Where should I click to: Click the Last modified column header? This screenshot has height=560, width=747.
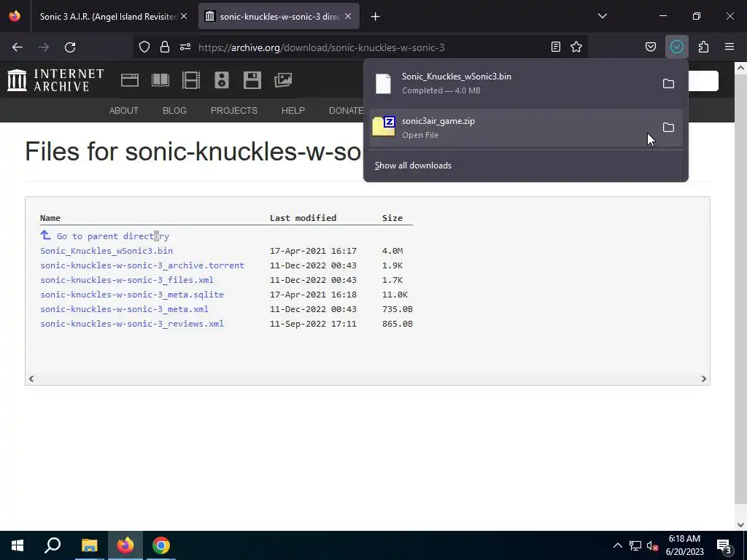(303, 218)
